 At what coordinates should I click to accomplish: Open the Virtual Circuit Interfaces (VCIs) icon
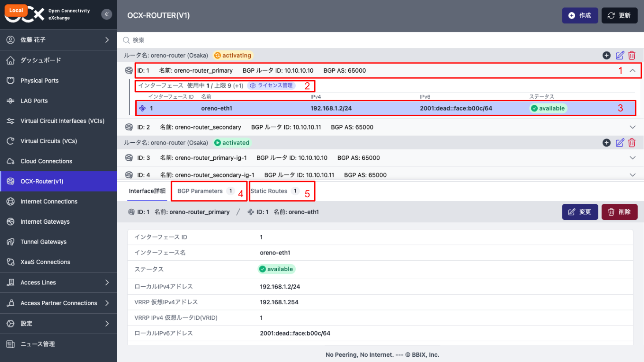coord(11,121)
